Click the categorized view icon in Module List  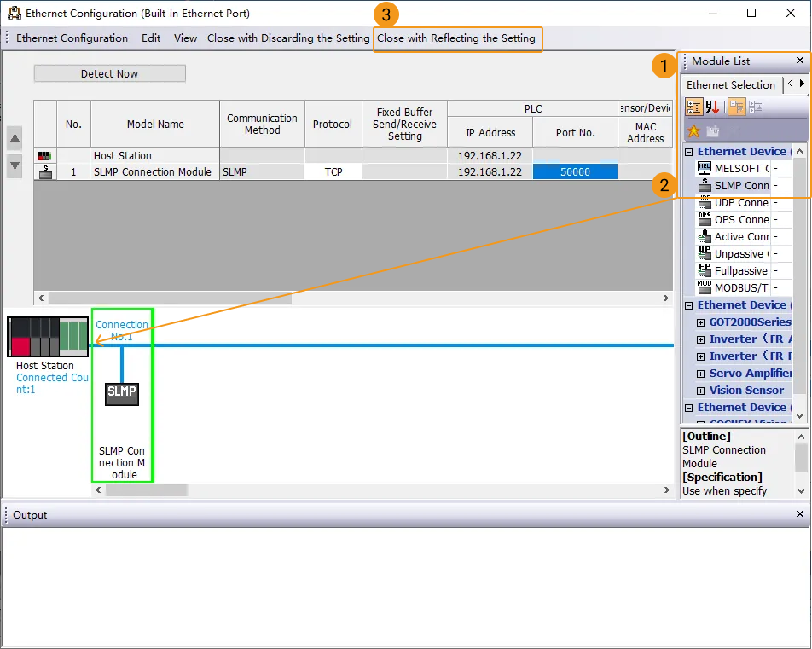point(694,107)
